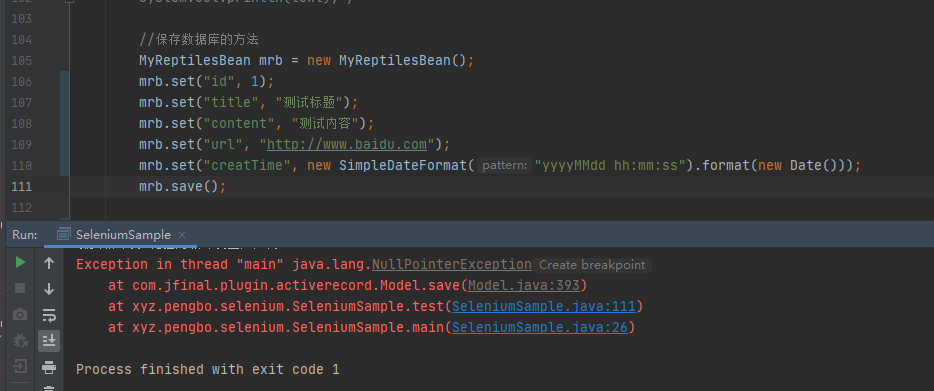Click the "yyyyMMdd hh:mm:ss" pattern string
This screenshot has height=391, width=934.
coord(610,165)
